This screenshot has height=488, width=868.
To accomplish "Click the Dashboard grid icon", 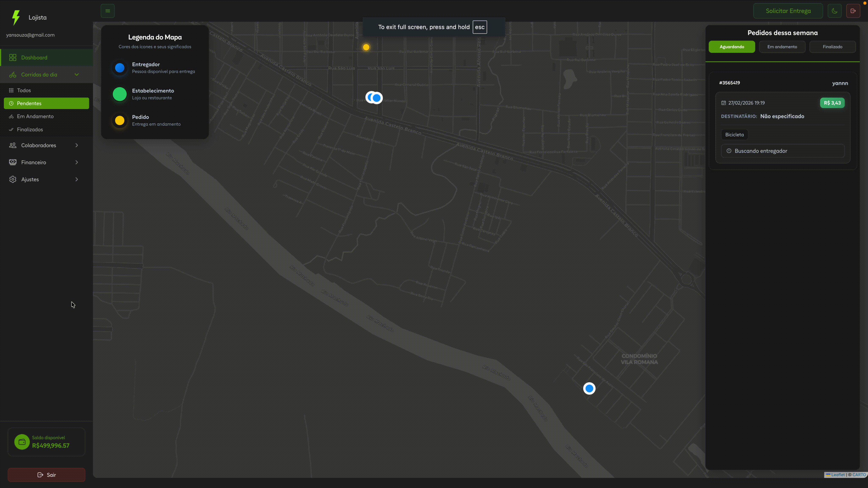I will click(13, 58).
